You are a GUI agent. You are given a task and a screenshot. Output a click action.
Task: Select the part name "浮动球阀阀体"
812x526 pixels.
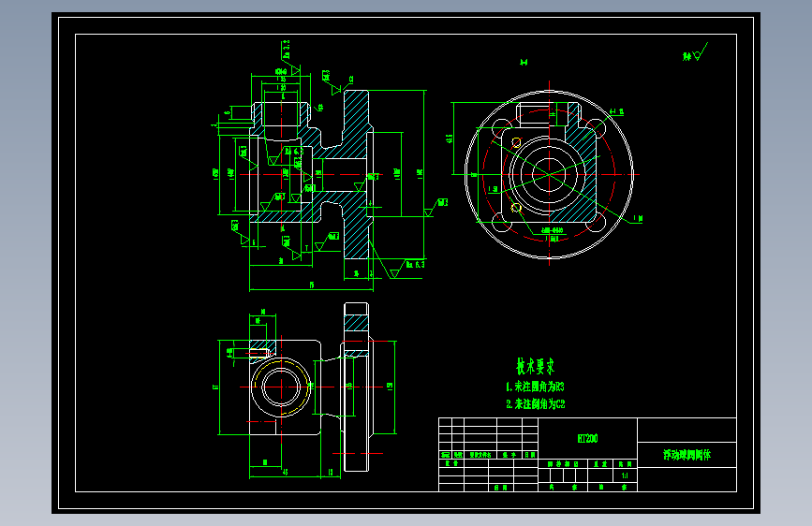687,455
